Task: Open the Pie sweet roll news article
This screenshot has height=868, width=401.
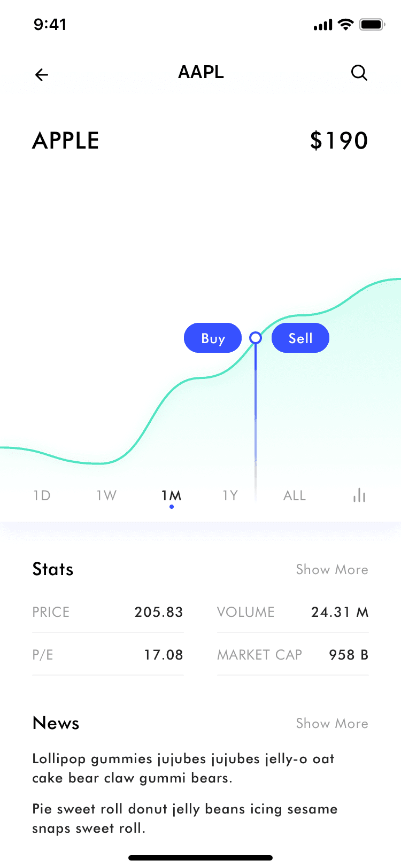Action: click(184, 819)
